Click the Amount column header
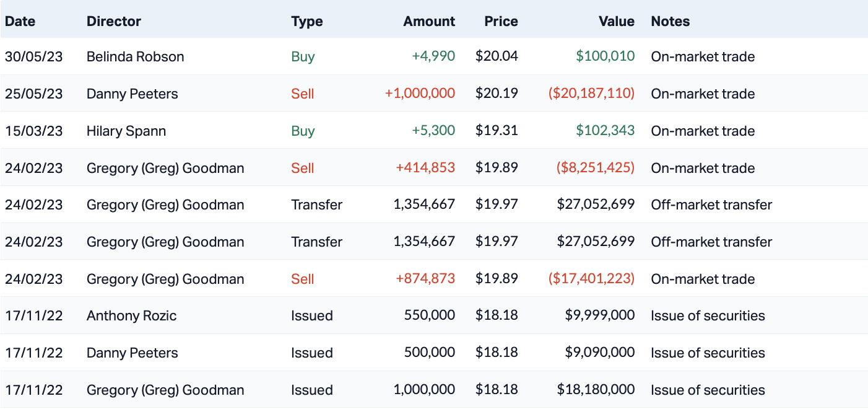The image size is (868, 409). (429, 21)
